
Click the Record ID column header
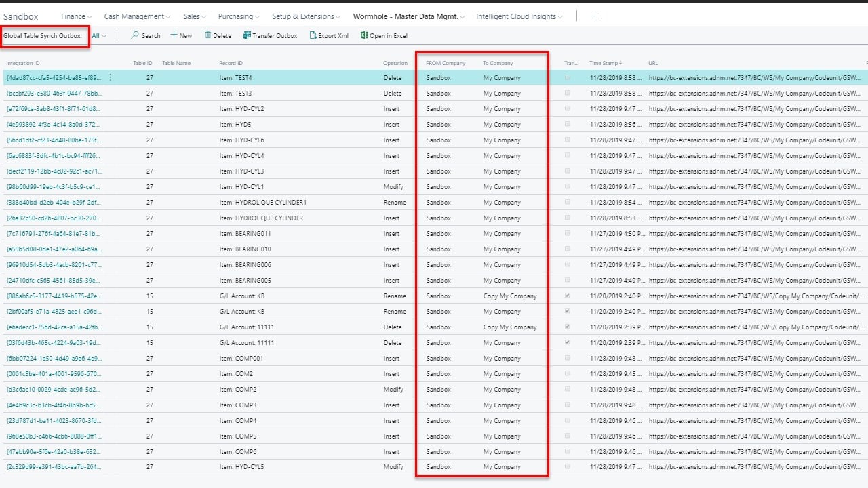231,63
